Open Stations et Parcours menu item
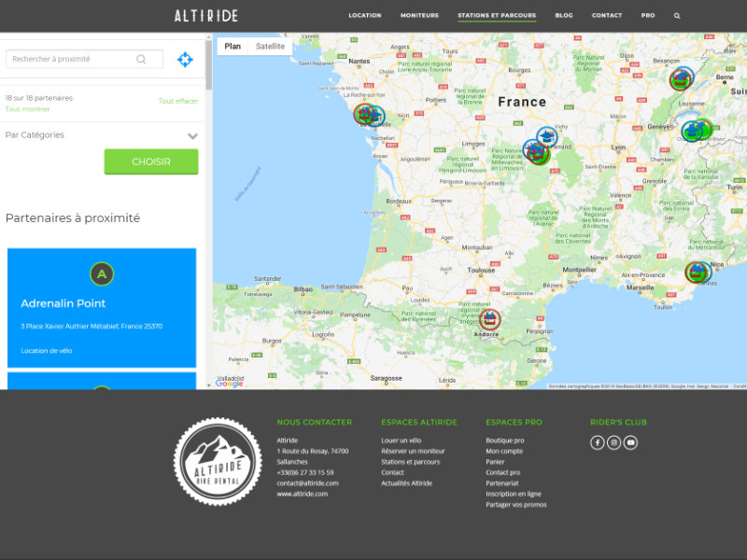 click(497, 15)
